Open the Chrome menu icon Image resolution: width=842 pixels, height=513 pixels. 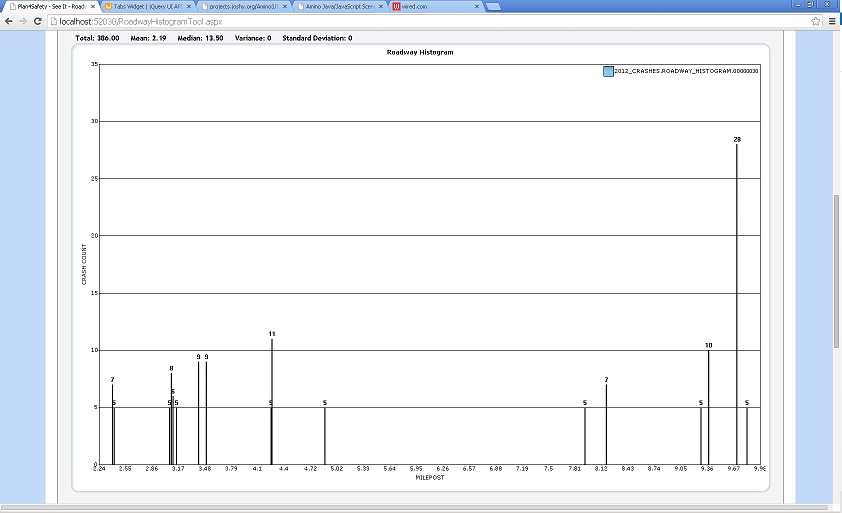click(832, 21)
